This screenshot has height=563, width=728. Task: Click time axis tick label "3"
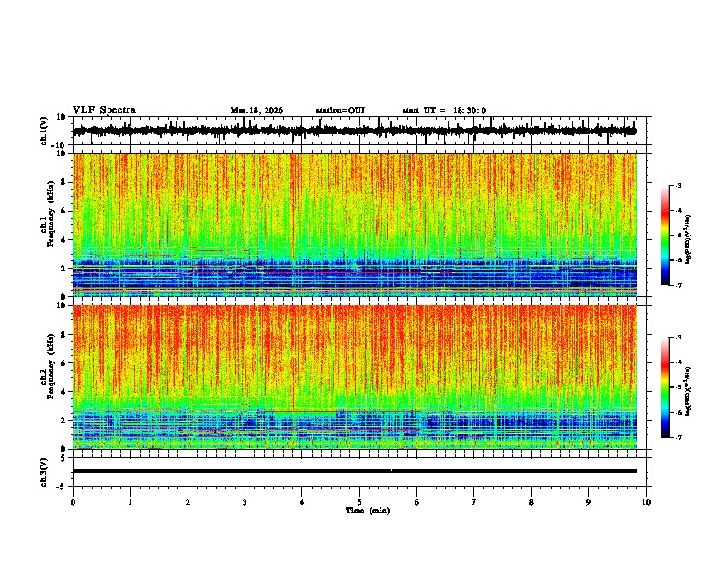[x=245, y=502]
